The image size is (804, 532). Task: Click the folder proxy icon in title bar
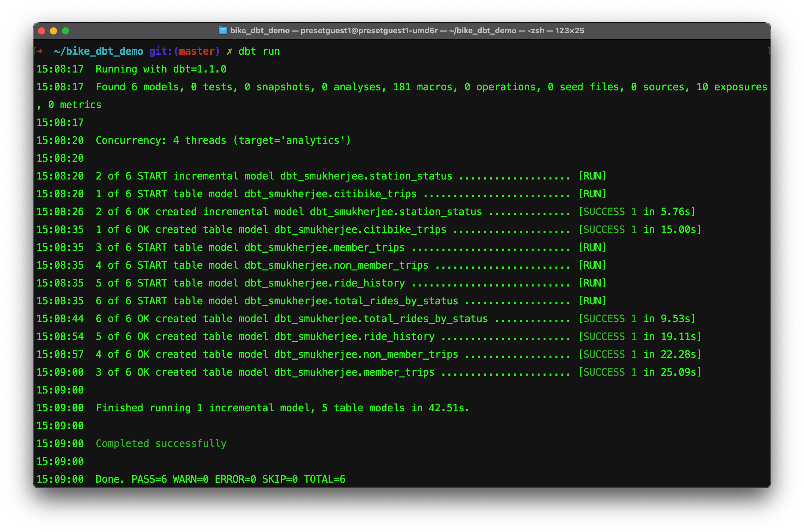pyautogui.click(x=223, y=31)
